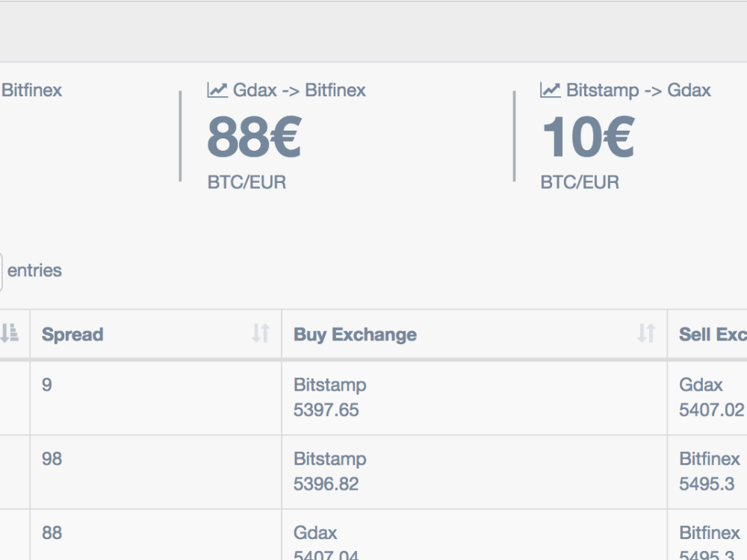This screenshot has height=560, width=747.
Task: Sort by Spread column arrows icon
Action: 261,333
